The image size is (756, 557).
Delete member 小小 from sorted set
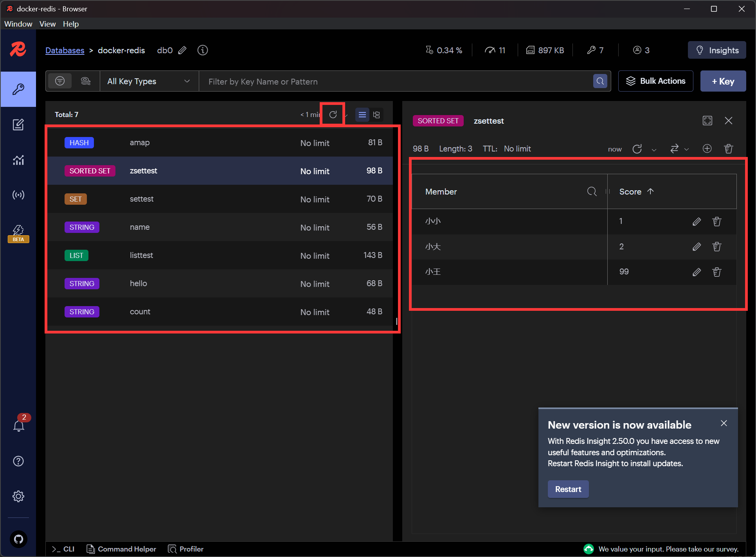pos(717,222)
